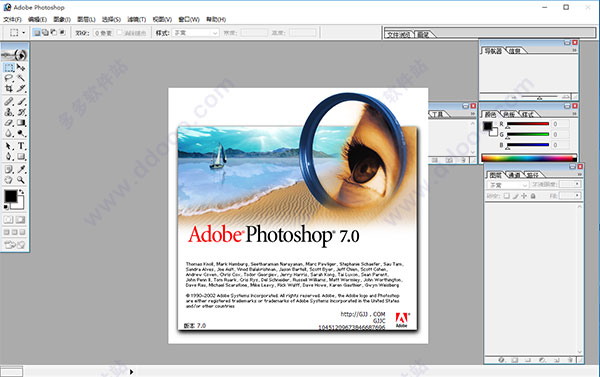Open the 滤镜(T) menu

pos(137,19)
